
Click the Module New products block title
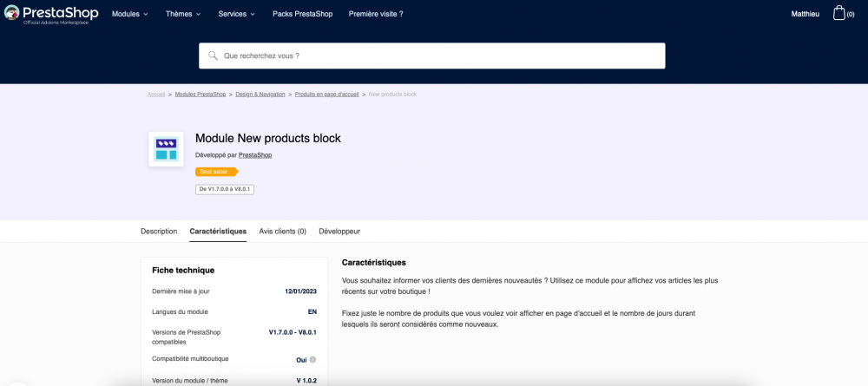[268, 138]
